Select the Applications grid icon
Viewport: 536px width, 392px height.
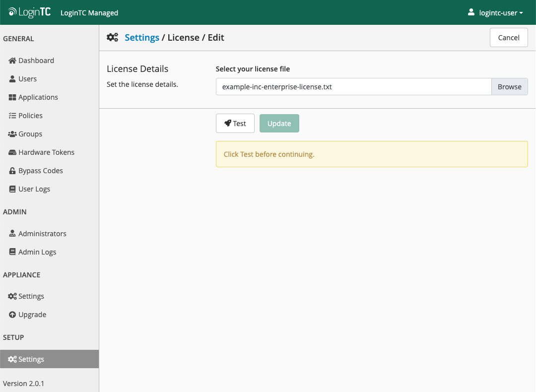pyautogui.click(x=12, y=97)
